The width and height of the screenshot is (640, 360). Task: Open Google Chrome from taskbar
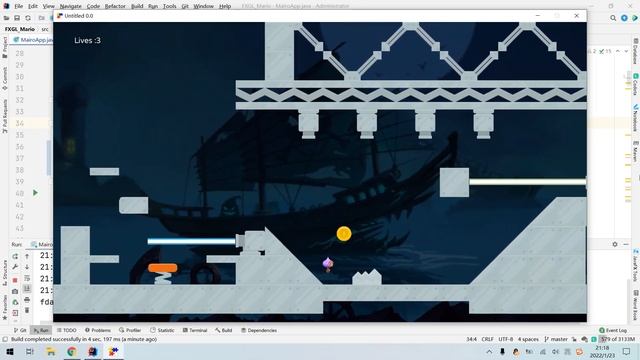click(x=72, y=351)
